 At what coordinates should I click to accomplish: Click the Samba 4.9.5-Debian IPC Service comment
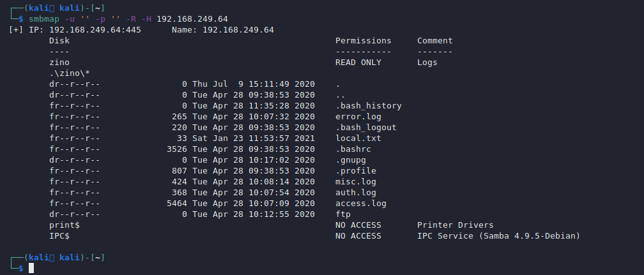[498, 236]
